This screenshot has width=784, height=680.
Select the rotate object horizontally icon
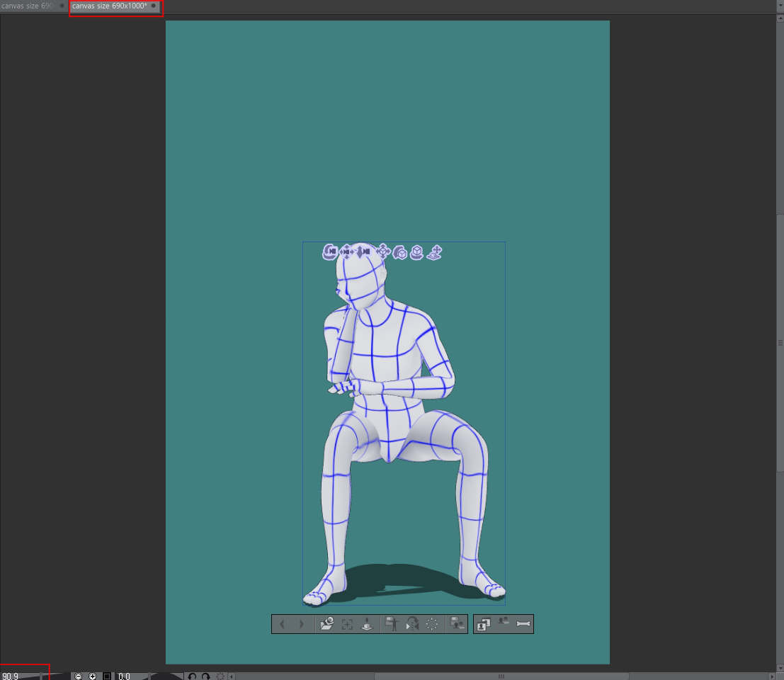pos(416,252)
